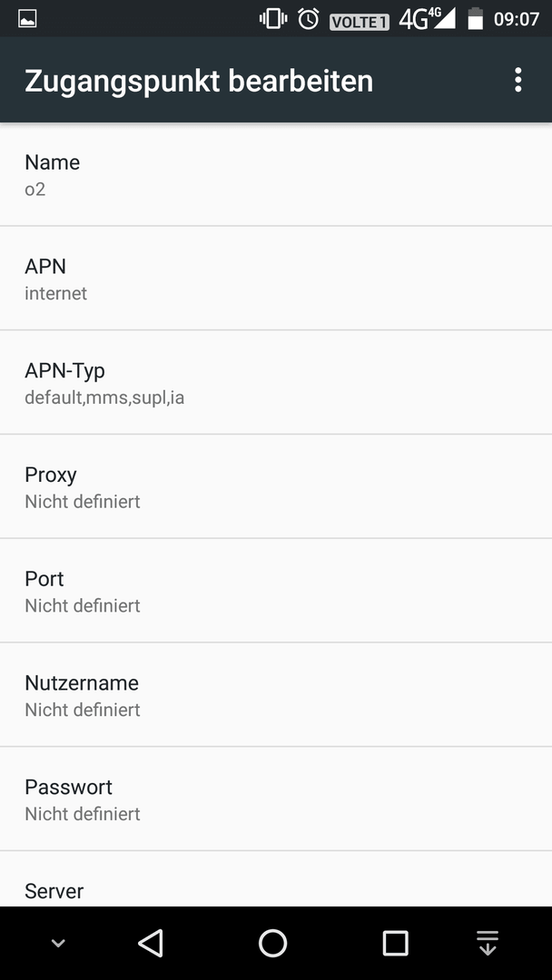Screen dimensions: 552x980
Task: Open the APN-Typ setting
Action: 276,382
